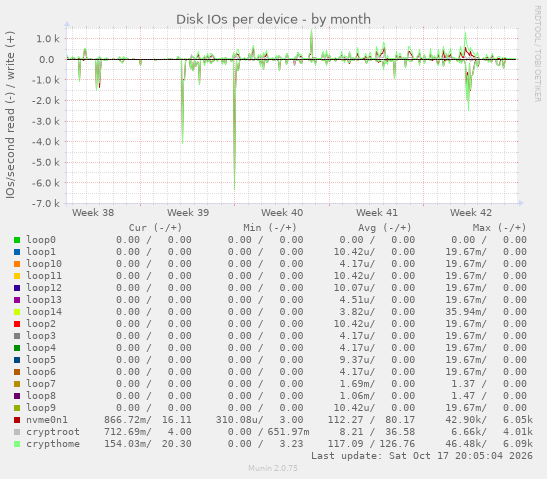This screenshot has height=479, width=547.
Task: Select the loop12 legend label
Action: pyautogui.click(x=44, y=288)
